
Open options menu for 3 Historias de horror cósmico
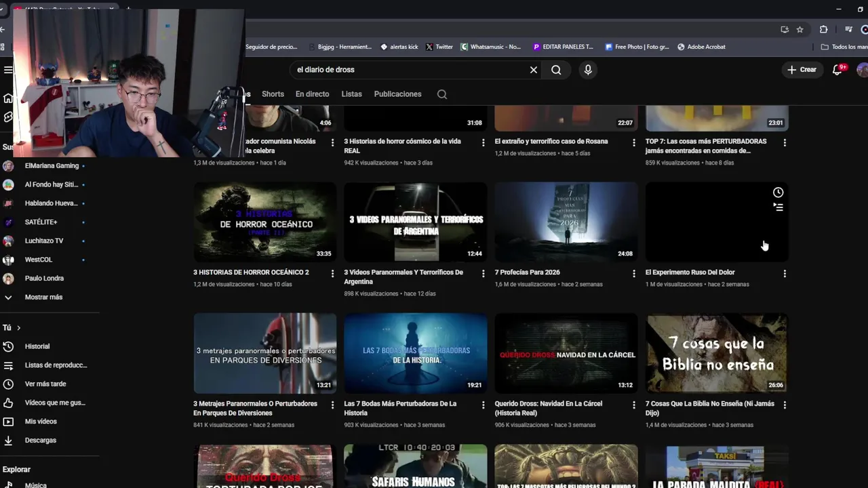483,142
